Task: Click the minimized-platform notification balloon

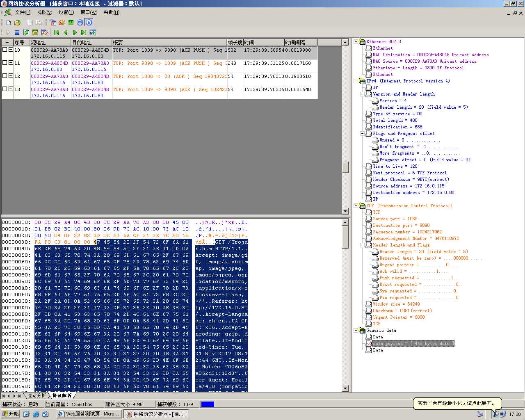Action: (458, 403)
